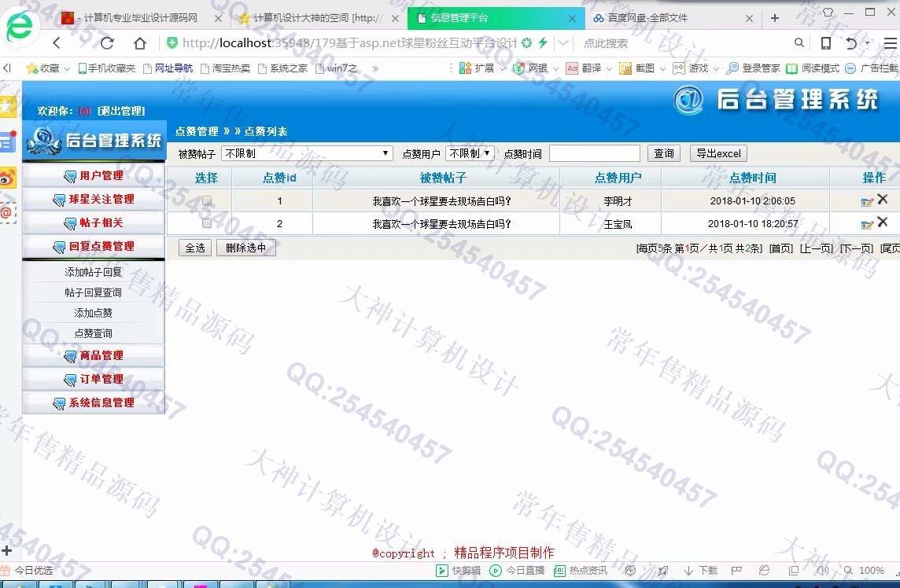Go to the 上一页 previous page link
This screenshot has width=900, height=588.
(817, 248)
